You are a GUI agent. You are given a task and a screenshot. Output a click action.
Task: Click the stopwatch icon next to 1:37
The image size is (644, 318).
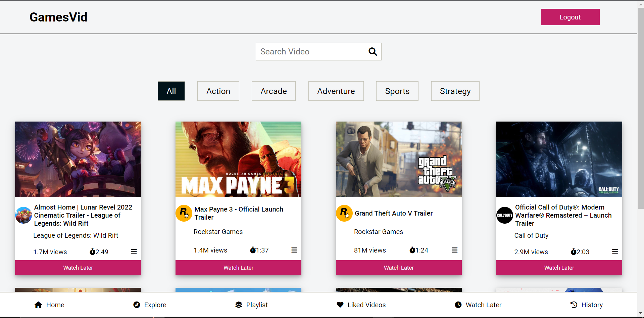[x=253, y=250]
